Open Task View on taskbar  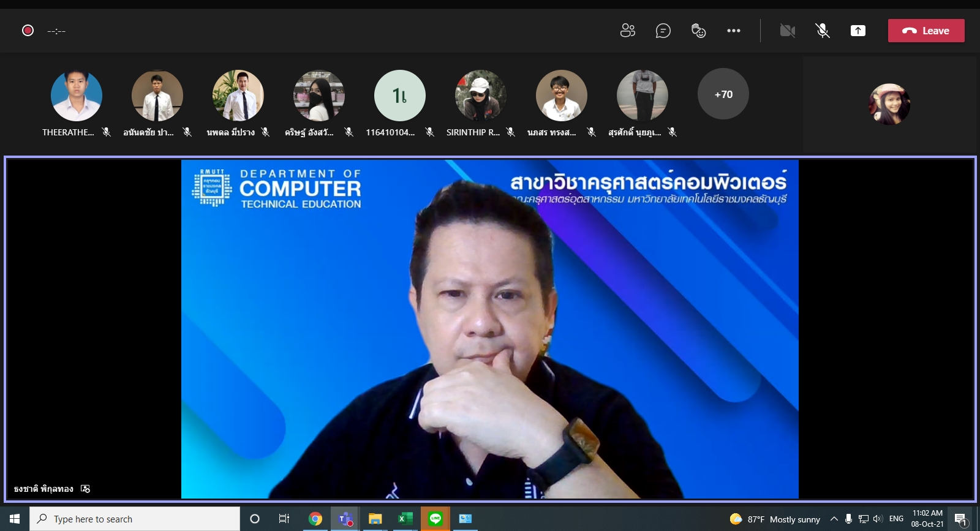pos(284,519)
